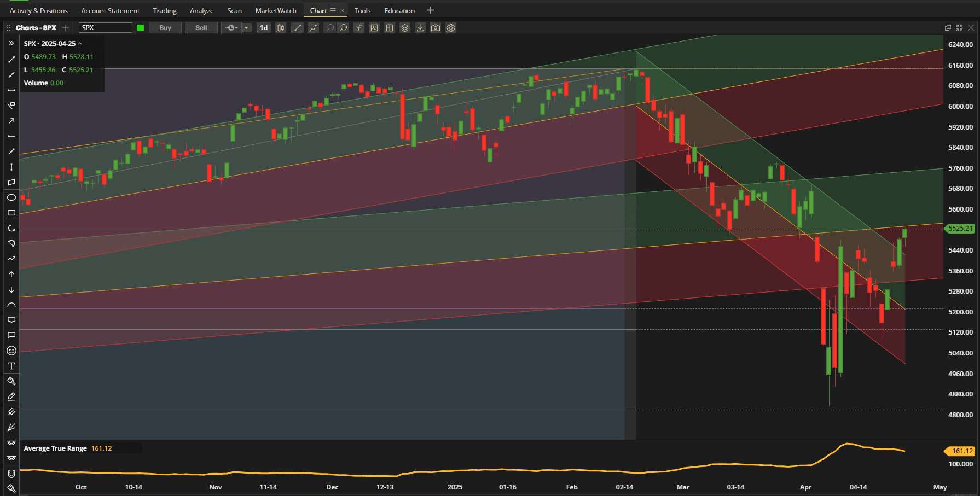Open the Education tab
The width and height of the screenshot is (980, 496).
tap(399, 11)
